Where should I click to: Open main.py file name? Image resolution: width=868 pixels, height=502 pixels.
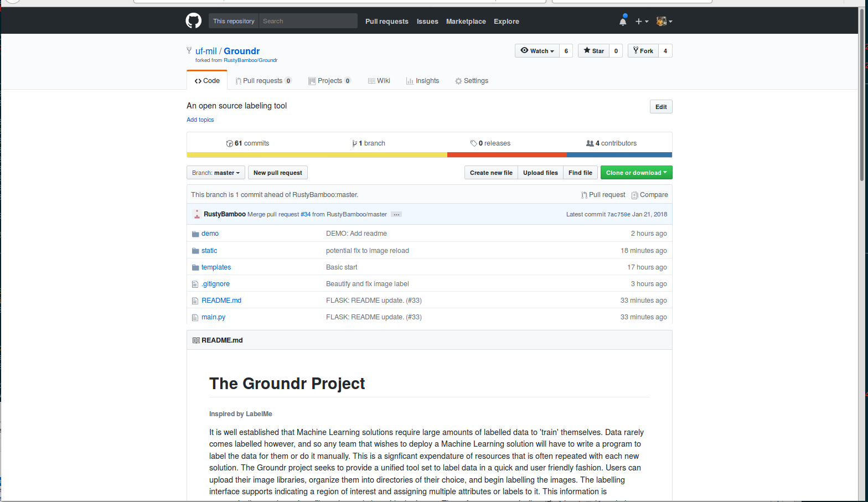click(x=213, y=317)
